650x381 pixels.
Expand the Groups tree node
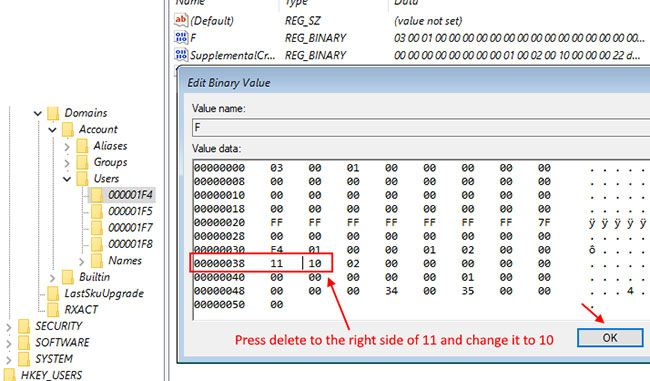(x=67, y=163)
